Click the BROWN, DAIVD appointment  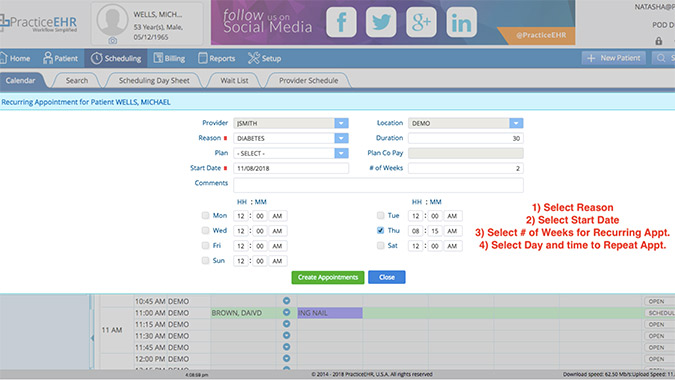pyautogui.click(x=237, y=313)
